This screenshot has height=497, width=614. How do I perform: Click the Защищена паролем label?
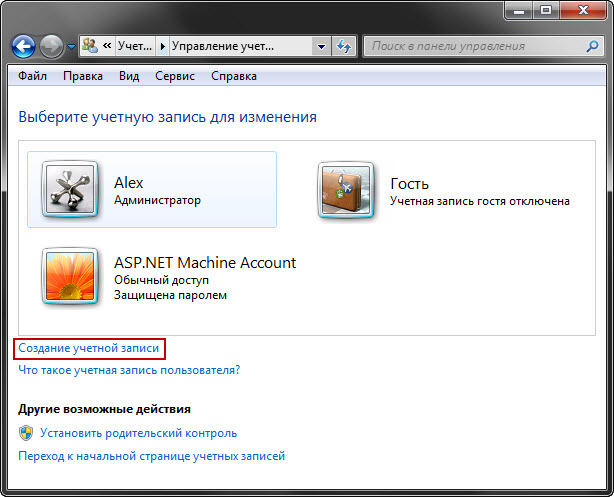tap(170, 295)
